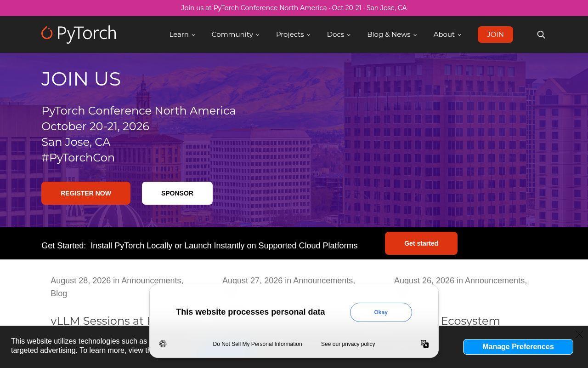Open the About dropdown
Screen dimensions: 588x368
[x=447, y=34]
